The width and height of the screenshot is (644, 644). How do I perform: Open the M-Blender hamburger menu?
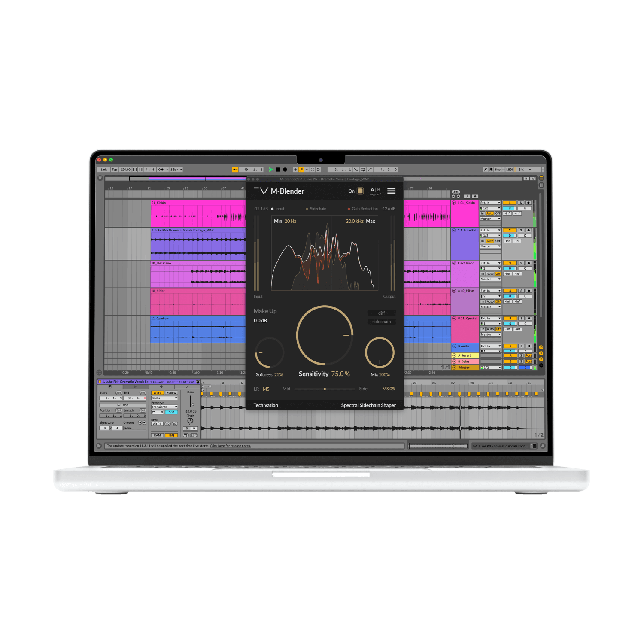[x=391, y=191]
